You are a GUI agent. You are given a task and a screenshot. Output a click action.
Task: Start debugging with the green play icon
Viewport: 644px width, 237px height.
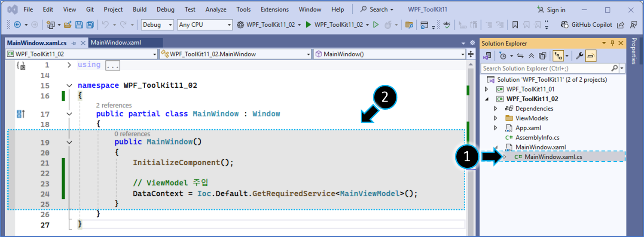(308, 25)
